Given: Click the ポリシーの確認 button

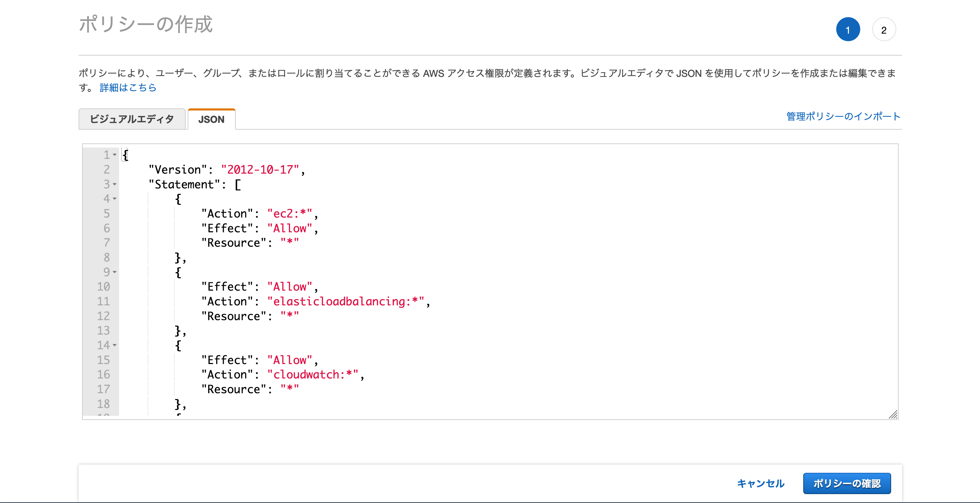Looking at the screenshot, I should pos(847,483).
